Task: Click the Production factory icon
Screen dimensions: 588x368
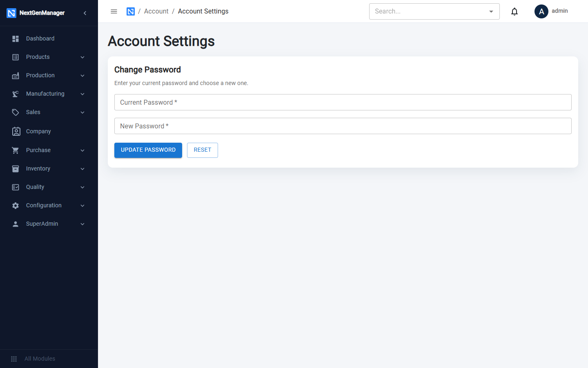Action: [x=16, y=76]
